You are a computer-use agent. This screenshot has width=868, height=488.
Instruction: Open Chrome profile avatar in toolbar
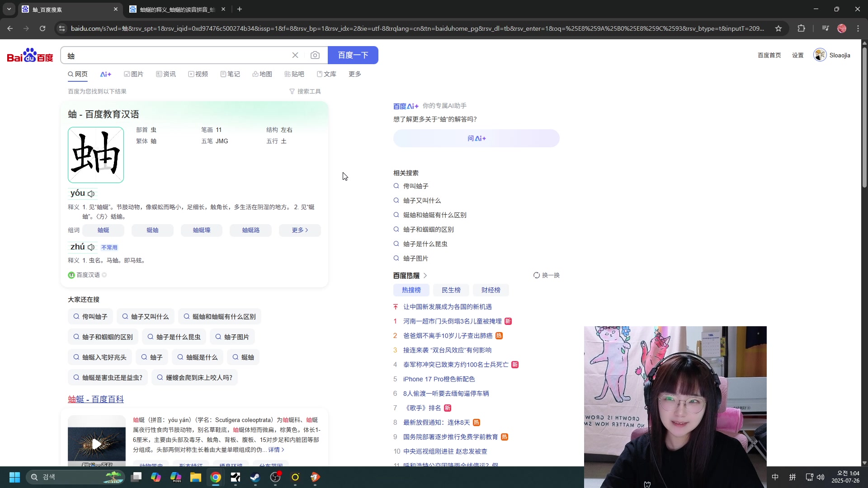coord(842,28)
